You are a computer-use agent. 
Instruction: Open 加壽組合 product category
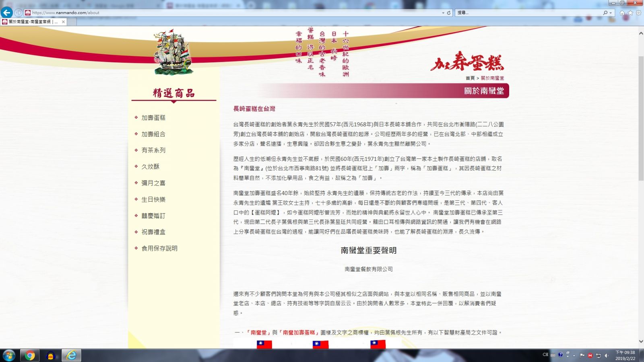(x=153, y=134)
